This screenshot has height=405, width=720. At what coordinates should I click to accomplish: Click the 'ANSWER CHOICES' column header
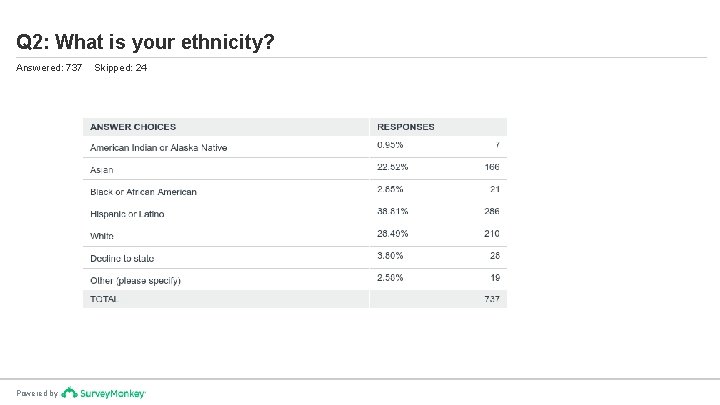(133, 127)
